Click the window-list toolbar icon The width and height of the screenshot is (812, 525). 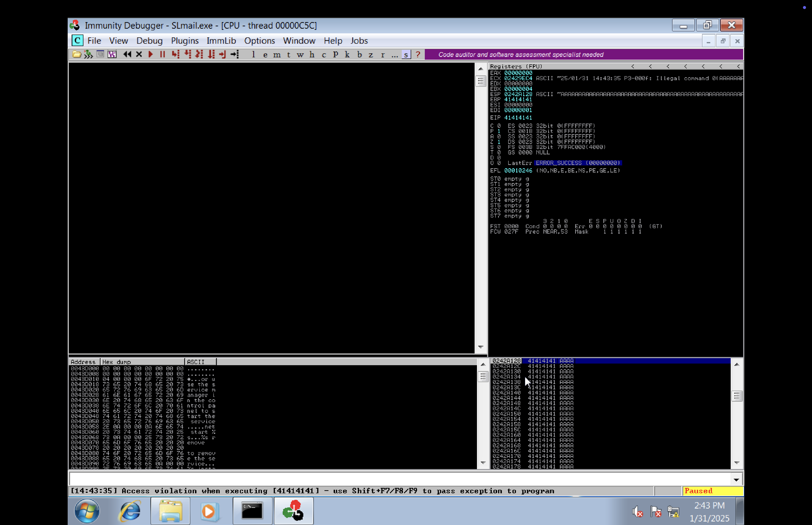(x=100, y=54)
